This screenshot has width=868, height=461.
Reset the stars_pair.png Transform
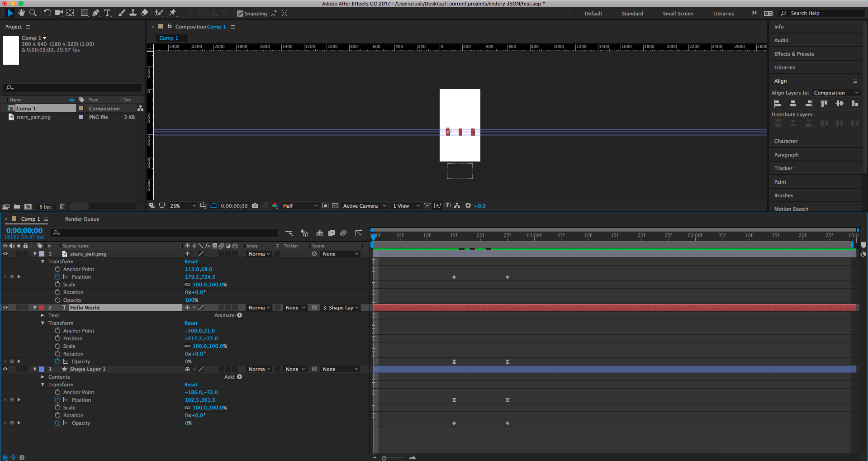[x=191, y=261]
